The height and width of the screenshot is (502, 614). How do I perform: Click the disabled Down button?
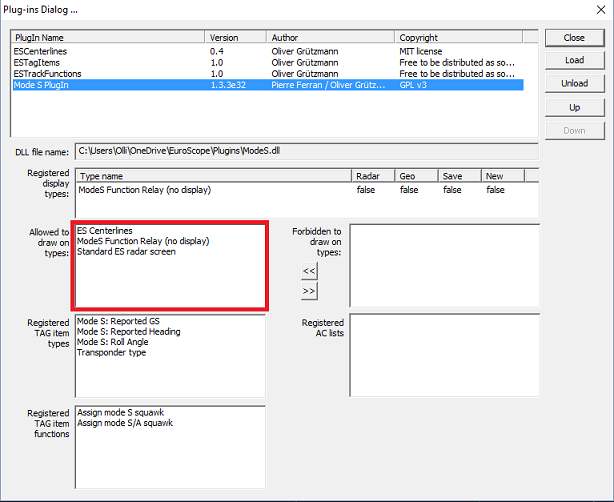coord(574,131)
